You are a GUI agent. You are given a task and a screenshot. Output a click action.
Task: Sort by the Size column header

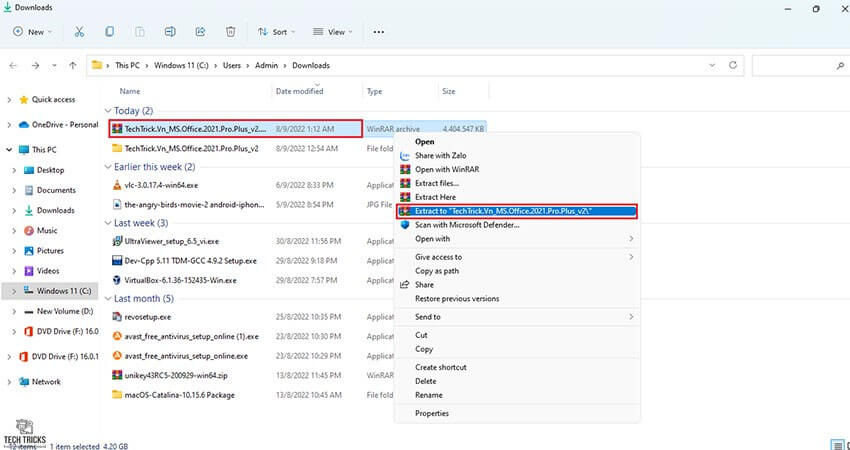(449, 91)
